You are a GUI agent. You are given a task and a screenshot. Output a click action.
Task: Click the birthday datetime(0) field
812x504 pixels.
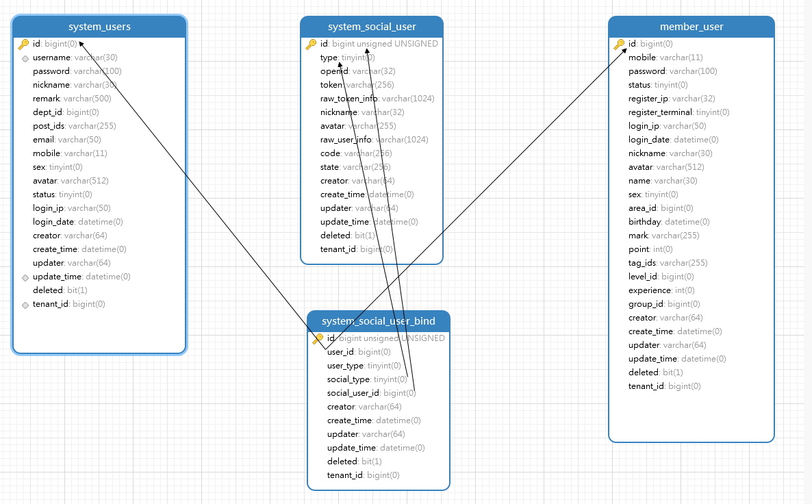click(669, 222)
